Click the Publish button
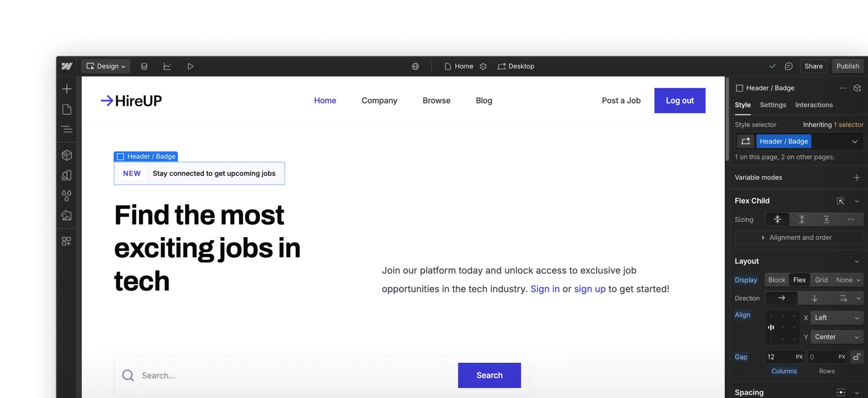Viewport: 868px width, 398px height. click(847, 66)
